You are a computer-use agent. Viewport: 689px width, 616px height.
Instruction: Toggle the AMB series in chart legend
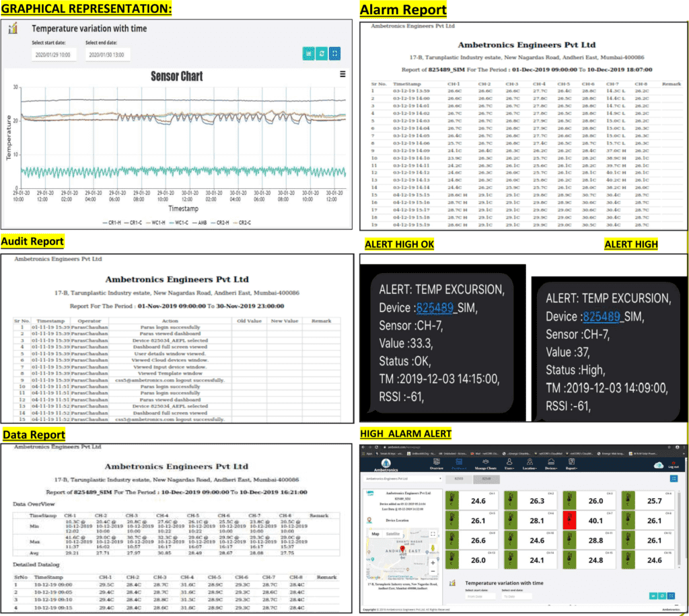(x=201, y=223)
